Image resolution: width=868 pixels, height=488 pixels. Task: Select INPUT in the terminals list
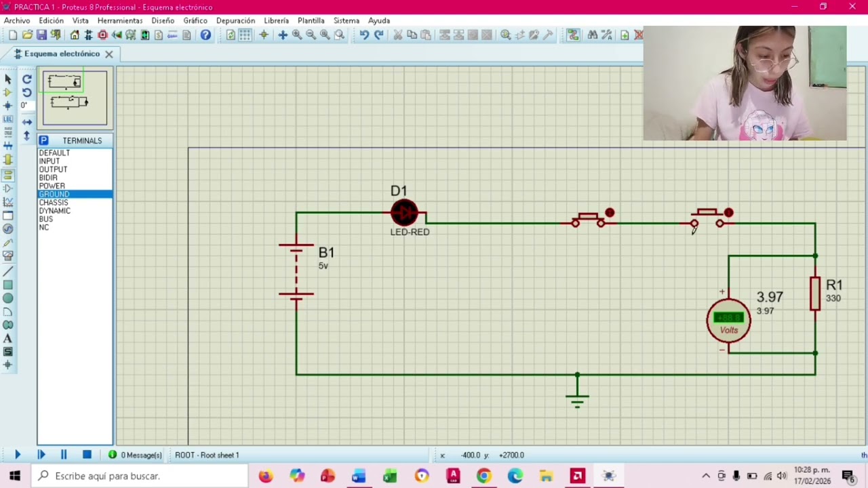point(75,161)
